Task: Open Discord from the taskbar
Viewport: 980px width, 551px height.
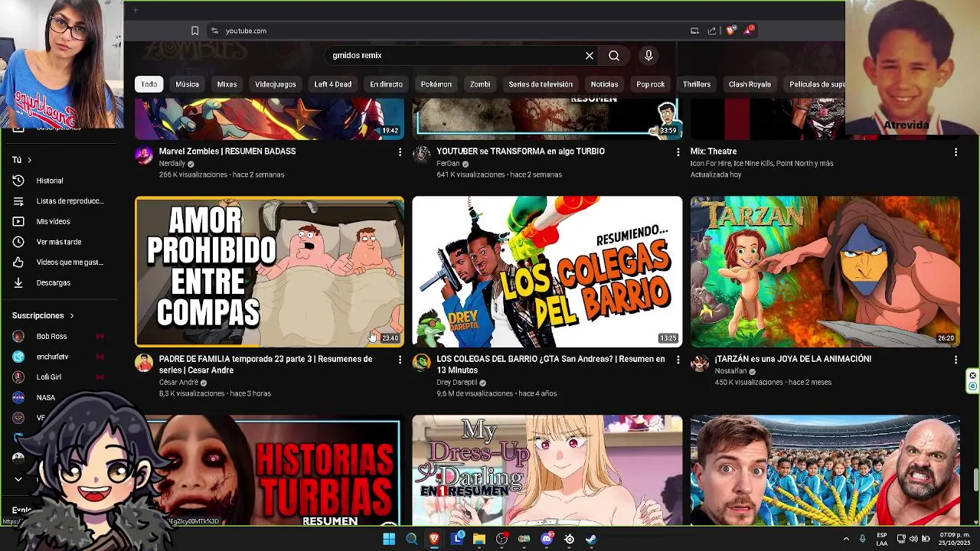Action: click(x=547, y=539)
